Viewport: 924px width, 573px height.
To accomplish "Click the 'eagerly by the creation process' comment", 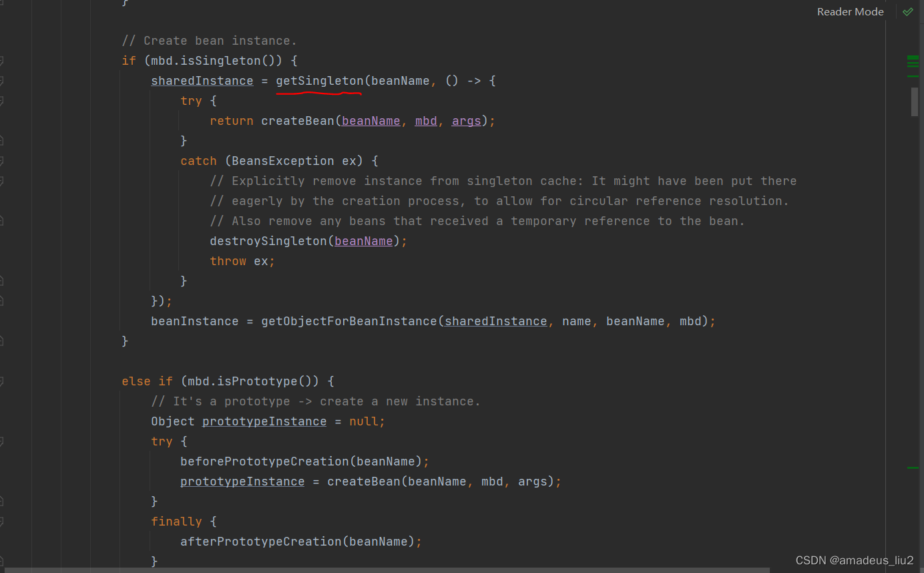I will coord(499,201).
